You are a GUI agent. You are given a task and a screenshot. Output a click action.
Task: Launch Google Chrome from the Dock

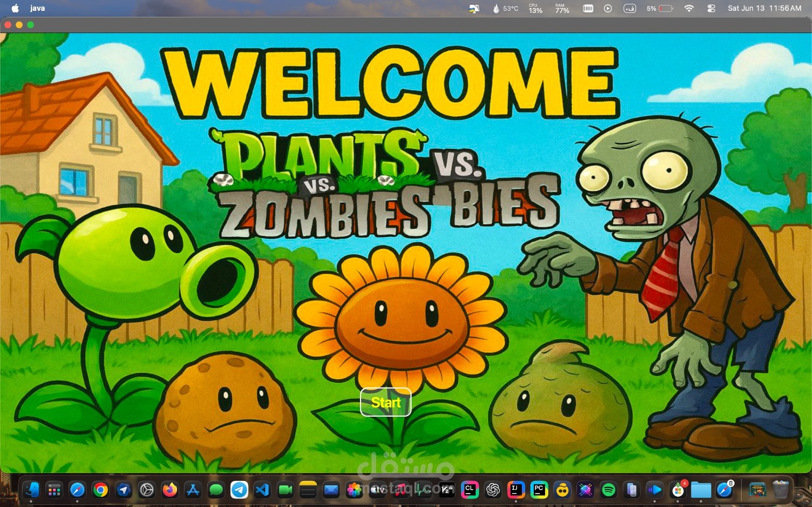click(100, 490)
